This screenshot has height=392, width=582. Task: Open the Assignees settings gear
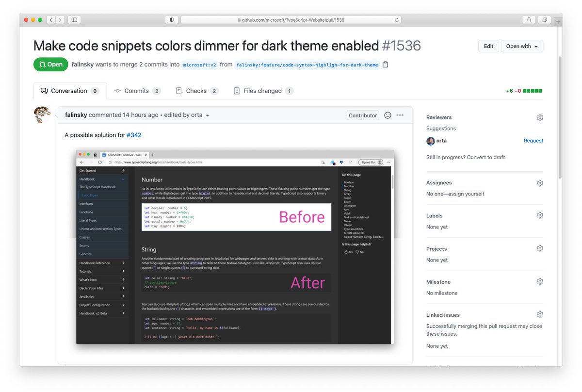point(539,183)
